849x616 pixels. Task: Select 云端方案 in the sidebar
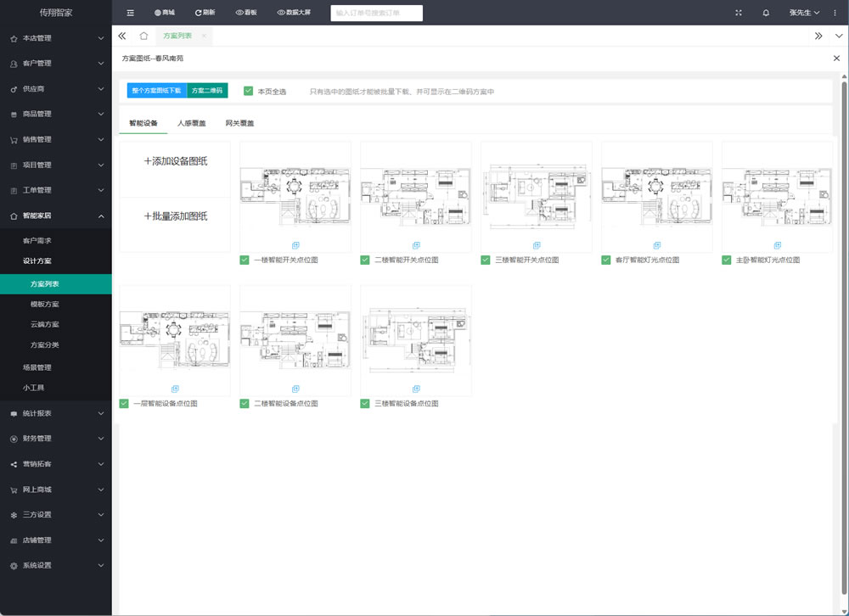tap(56, 324)
